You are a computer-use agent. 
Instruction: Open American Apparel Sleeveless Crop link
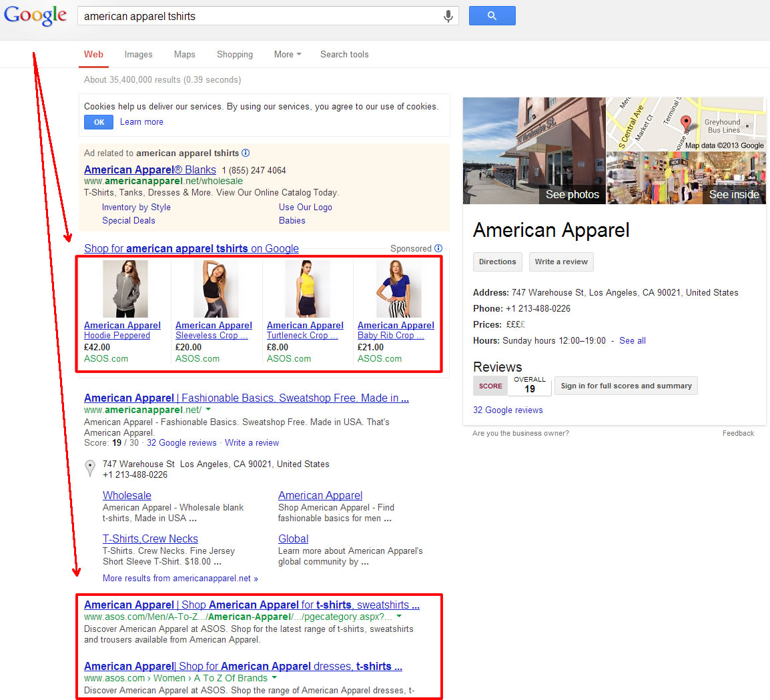pos(214,330)
